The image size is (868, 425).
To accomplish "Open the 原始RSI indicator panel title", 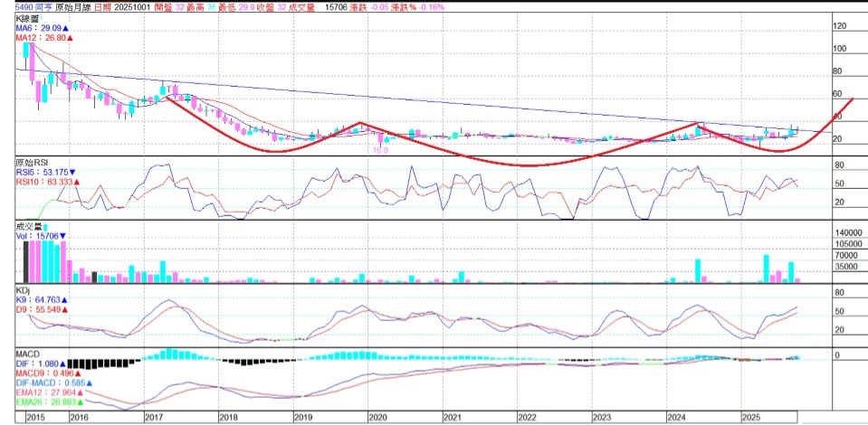I will (30, 162).
